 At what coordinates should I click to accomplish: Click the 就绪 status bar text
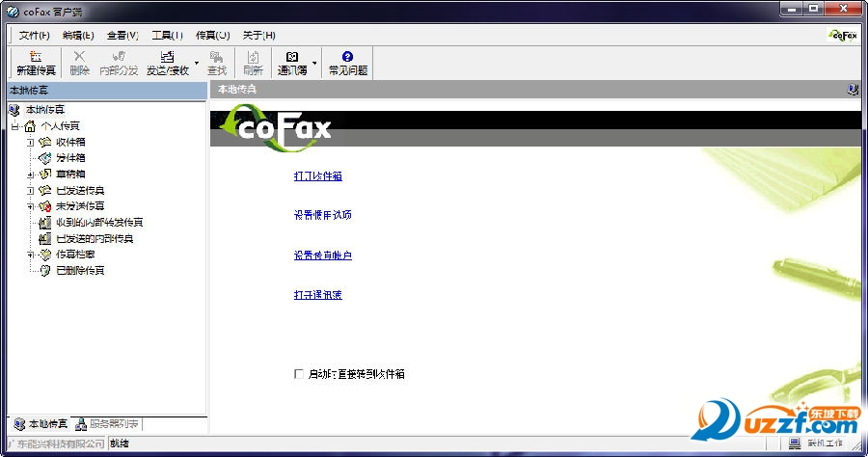point(119,444)
